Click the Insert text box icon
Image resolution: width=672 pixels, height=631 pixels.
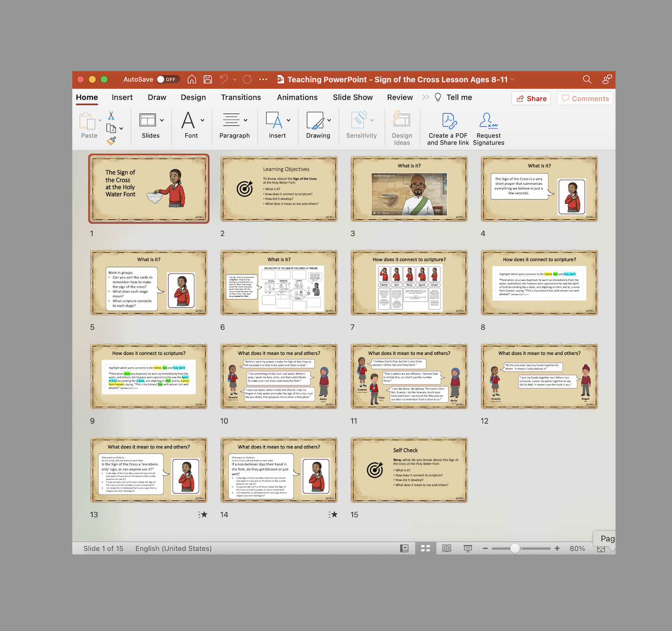point(274,120)
